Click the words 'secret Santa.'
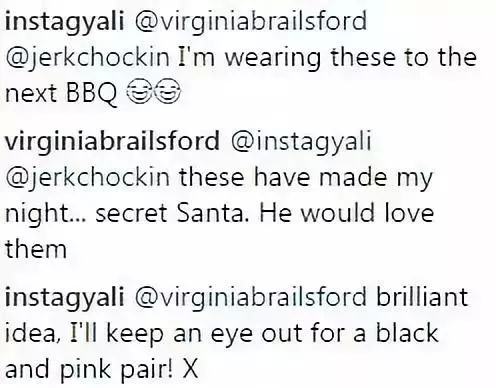The width and height of the screenshot is (496, 388). click(x=172, y=214)
